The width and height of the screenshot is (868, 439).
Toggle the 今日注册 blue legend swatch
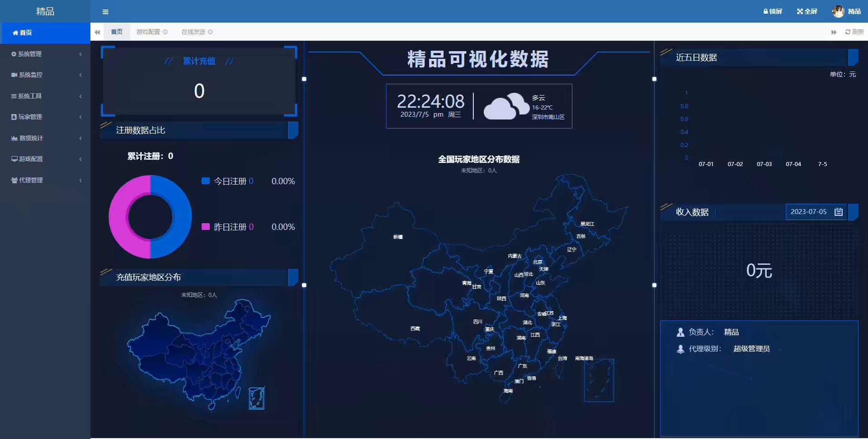point(205,181)
